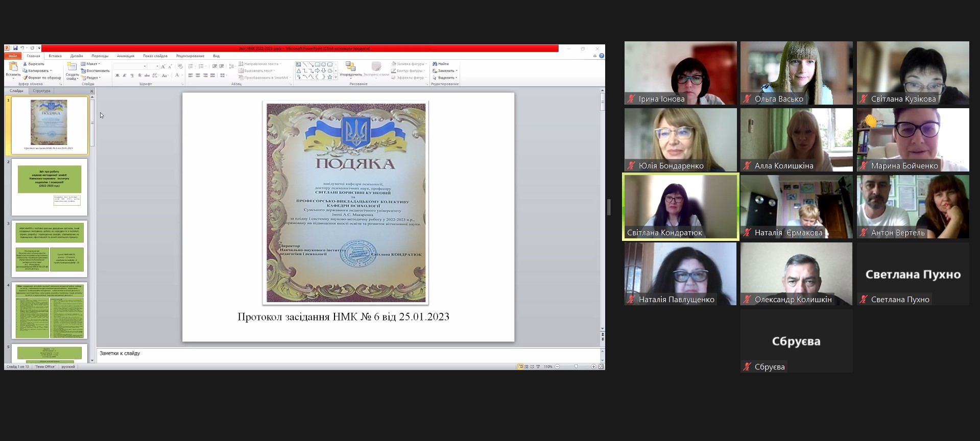Toggle strikethrough formatting
This screenshot has width=980, height=441.
147,76
